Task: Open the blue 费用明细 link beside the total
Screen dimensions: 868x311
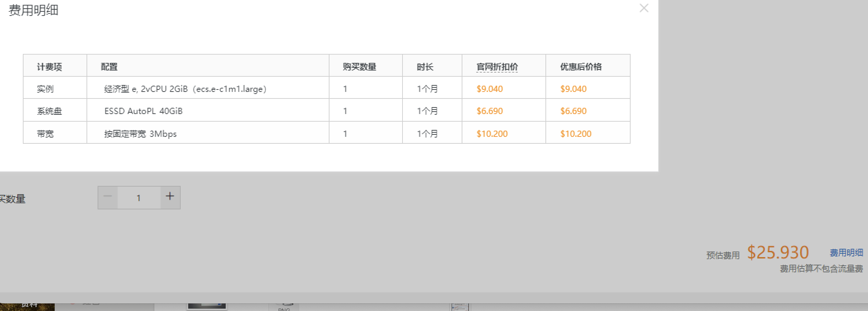Action: 846,253
